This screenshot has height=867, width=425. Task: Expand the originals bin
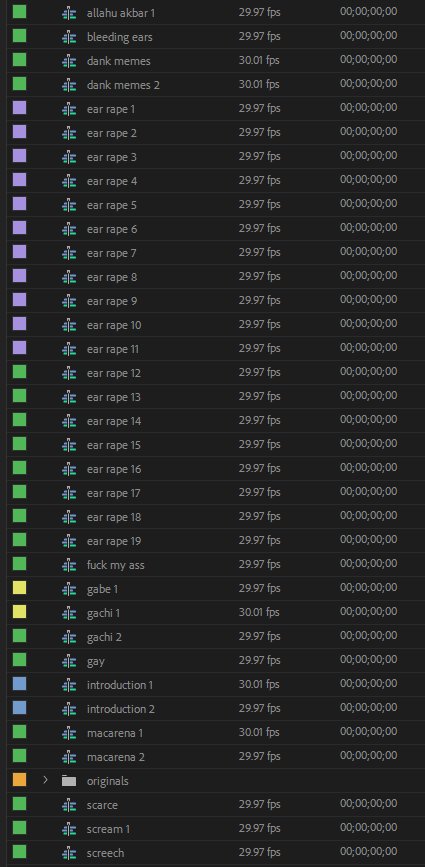[45, 780]
